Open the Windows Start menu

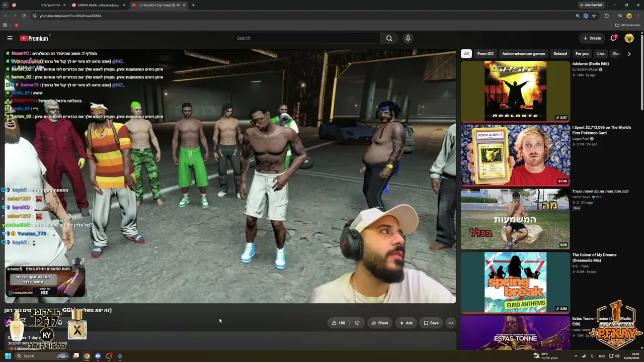(x=8, y=356)
